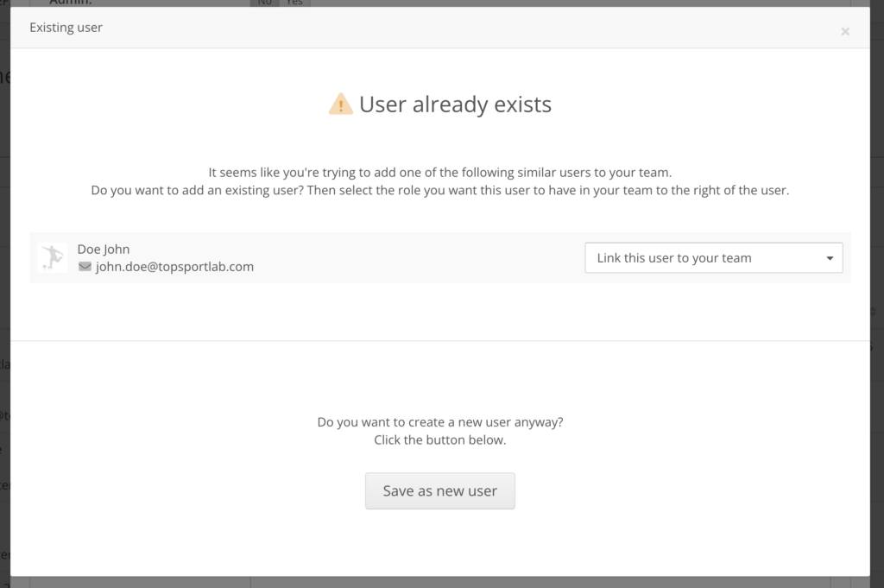Select the john.doe@topsportlab.com email address
Viewport: 884px width, 588px height.
(174, 267)
